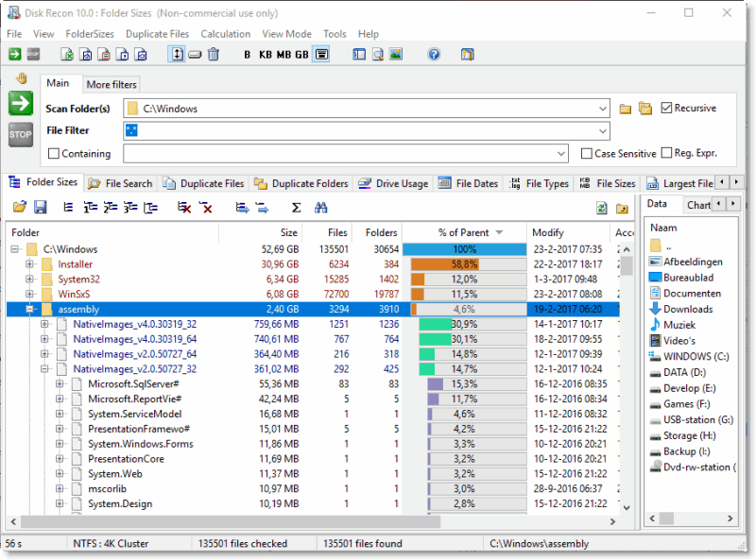Uncheck the Recursive checkbox
This screenshot has height=560, width=756.
coord(666,108)
